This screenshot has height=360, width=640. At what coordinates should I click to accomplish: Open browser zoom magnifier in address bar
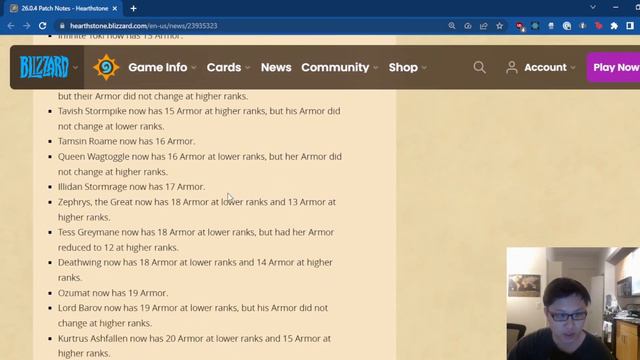tap(451, 26)
